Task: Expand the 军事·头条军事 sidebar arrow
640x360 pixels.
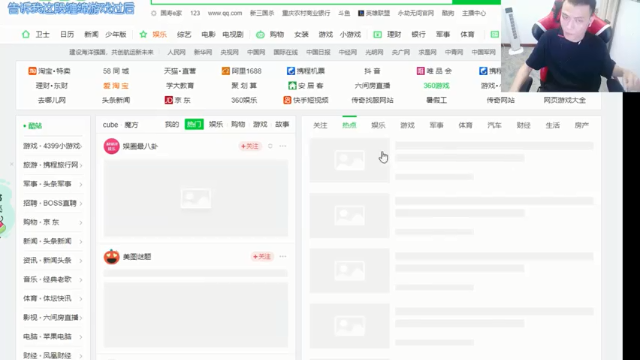Action: (x=81, y=184)
